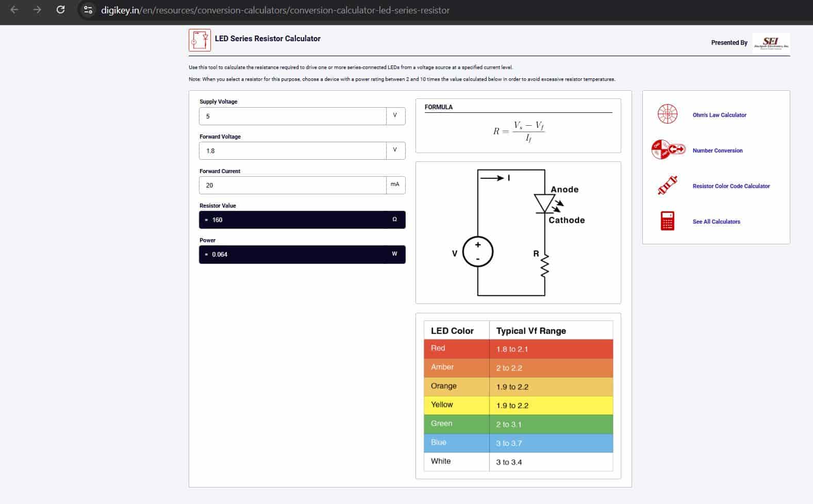Screen dimensions: 813x504
Task: Click the resistor formula equation
Action: pos(518,131)
